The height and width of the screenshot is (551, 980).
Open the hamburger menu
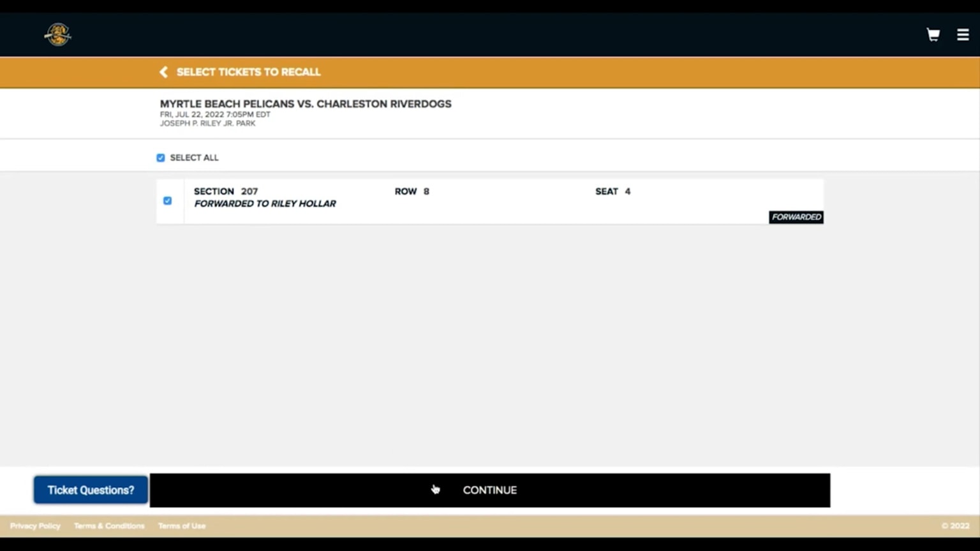[x=963, y=34]
